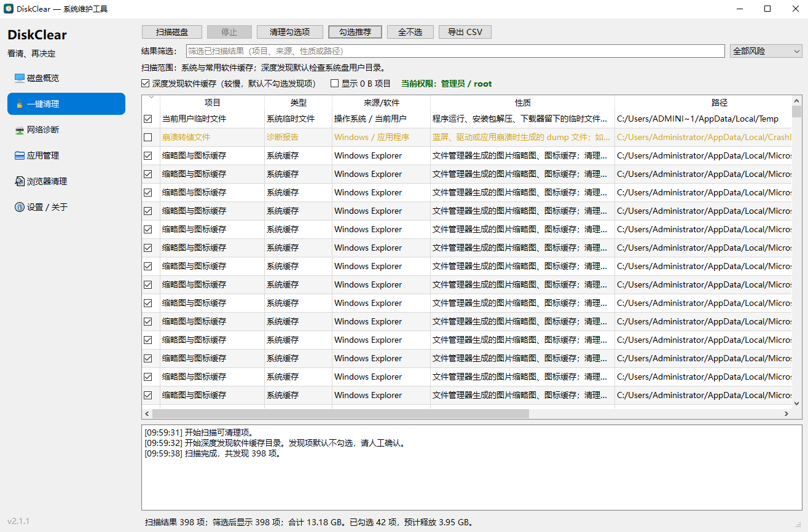Expand the sort indicator above checkbox column
Viewport: 808px width, 532px height.
point(151,97)
